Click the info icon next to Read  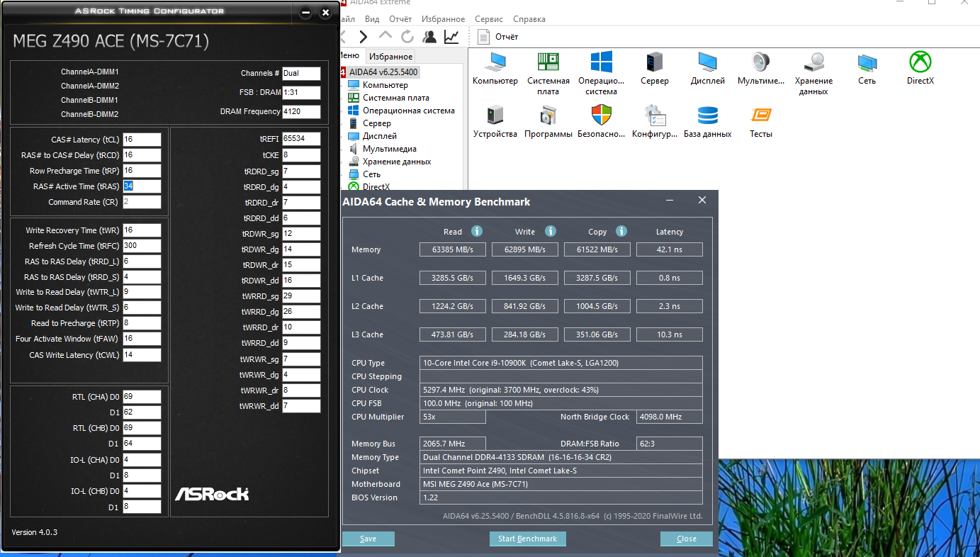477,231
